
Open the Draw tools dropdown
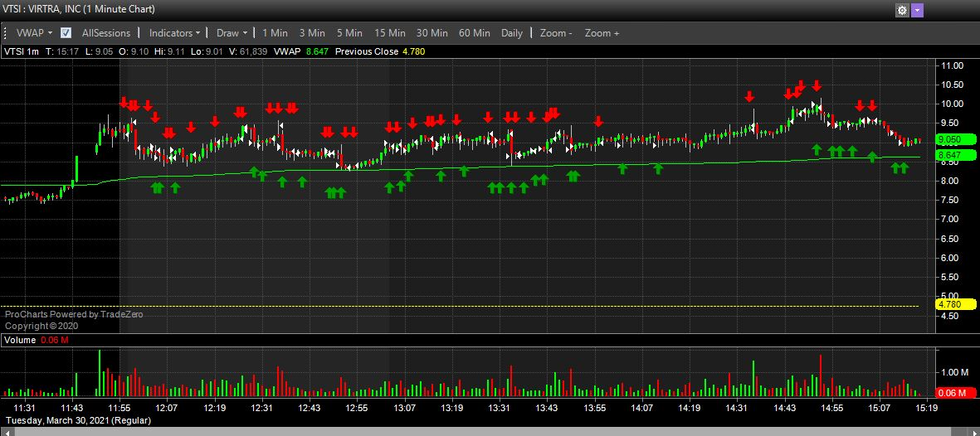pos(232,33)
